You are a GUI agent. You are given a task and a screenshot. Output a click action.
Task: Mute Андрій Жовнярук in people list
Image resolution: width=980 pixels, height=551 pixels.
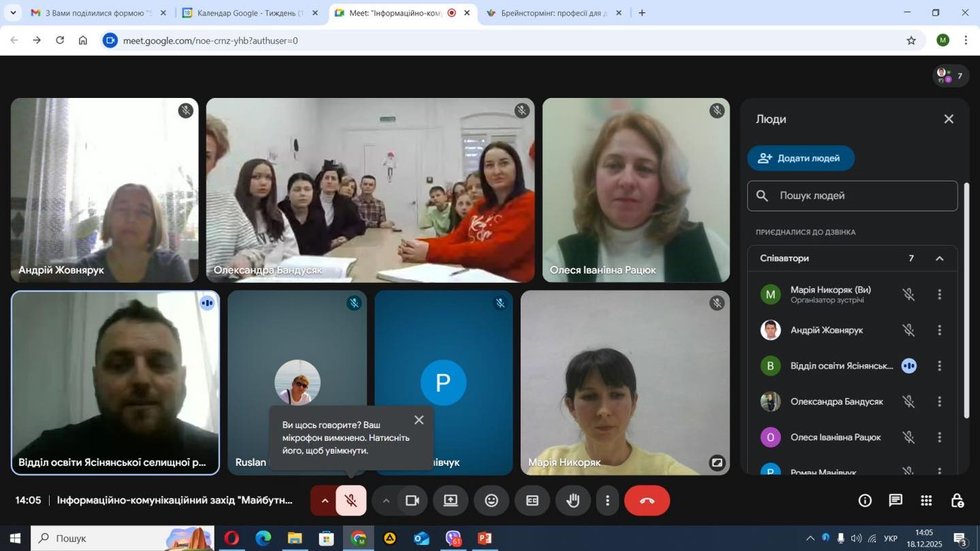[908, 331]
